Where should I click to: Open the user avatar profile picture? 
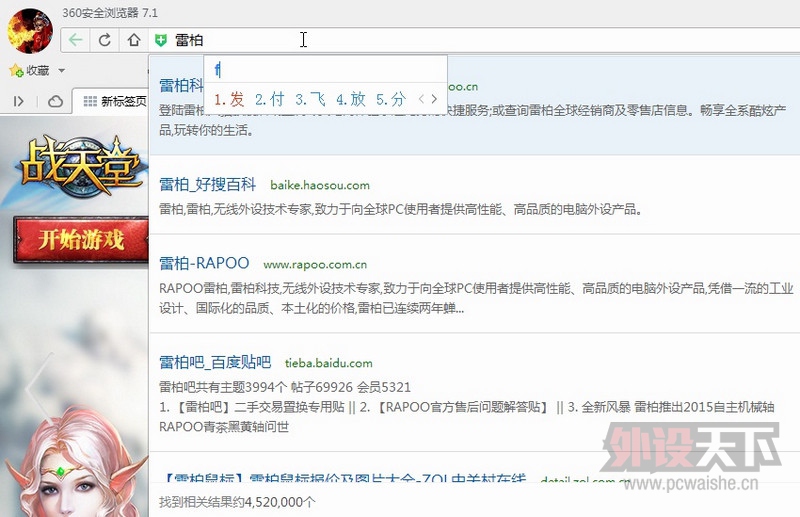[30, 31]
